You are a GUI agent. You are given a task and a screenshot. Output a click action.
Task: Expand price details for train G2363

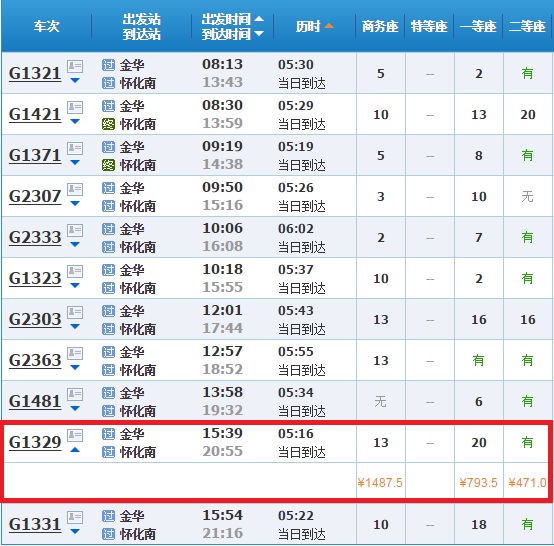(75, 368)
